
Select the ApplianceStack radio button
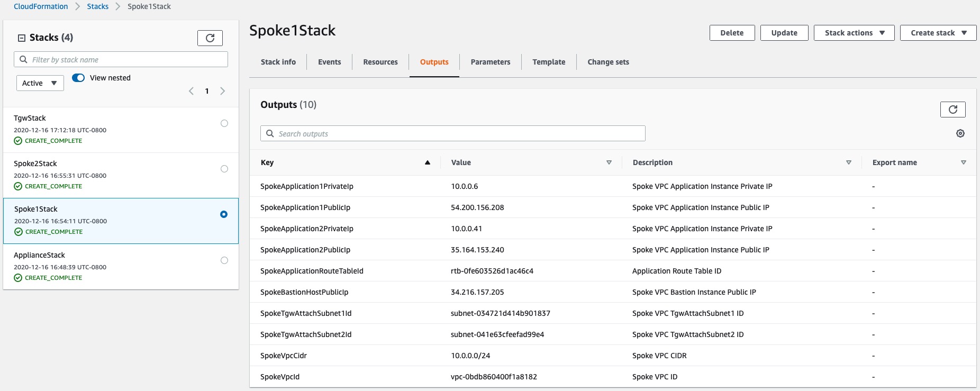pos(224,260)
